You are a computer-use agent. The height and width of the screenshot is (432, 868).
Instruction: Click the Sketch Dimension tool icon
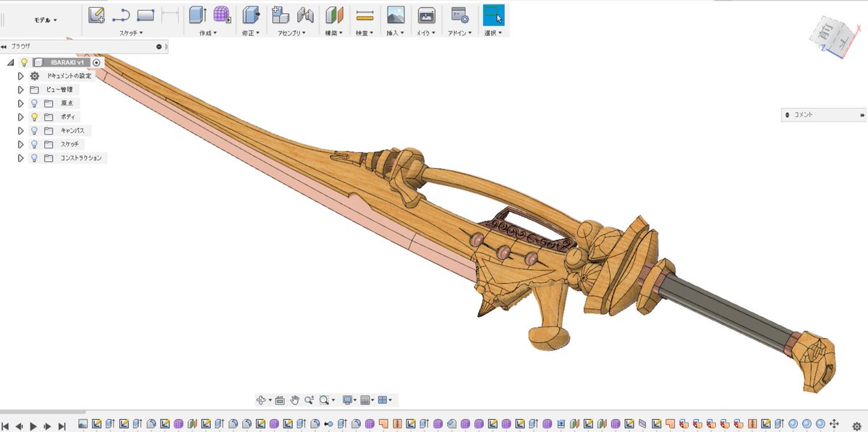pos(170,14)
